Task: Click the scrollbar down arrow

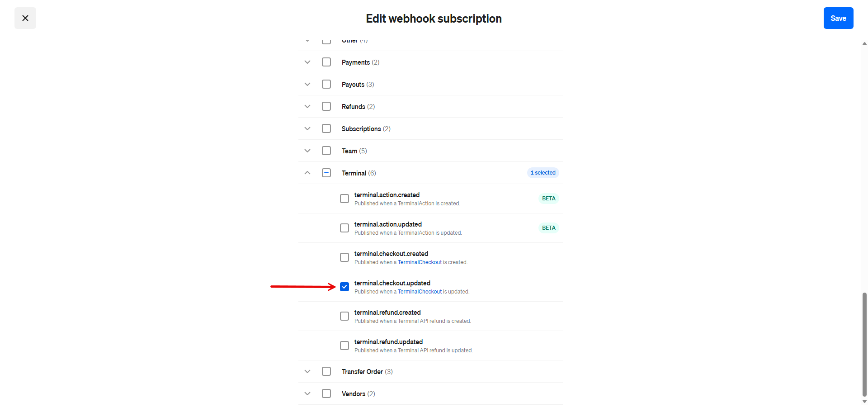Action: [864, 401]
